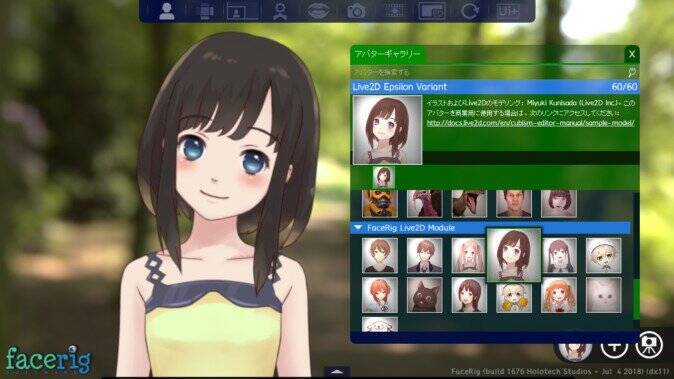Click the circled plus icon at bottom right
This screenshot has width=674, height=379.
click(x=614, y=346)
